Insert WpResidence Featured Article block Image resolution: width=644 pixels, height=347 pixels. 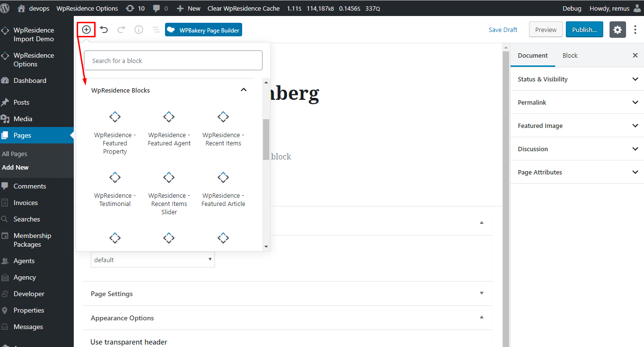tap(223, 189)
